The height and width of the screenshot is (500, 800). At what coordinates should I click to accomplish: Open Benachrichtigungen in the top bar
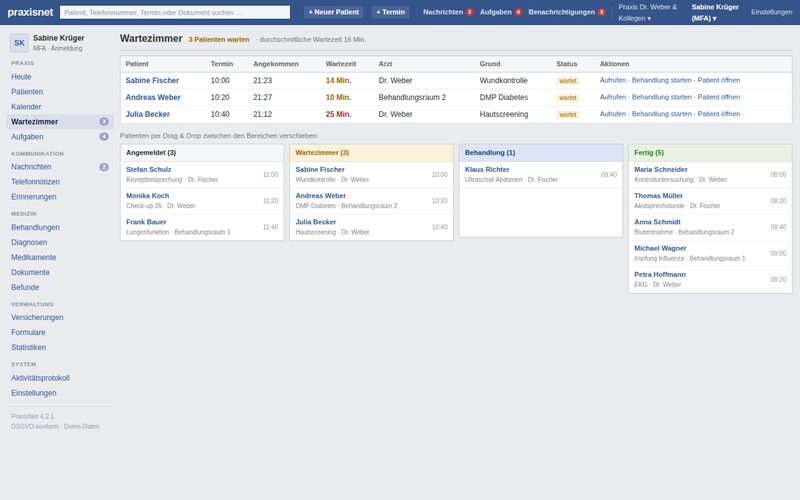coord(566,12)
